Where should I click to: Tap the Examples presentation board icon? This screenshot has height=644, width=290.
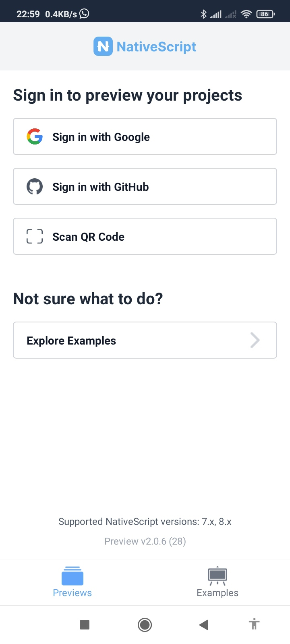pos(217,576)
